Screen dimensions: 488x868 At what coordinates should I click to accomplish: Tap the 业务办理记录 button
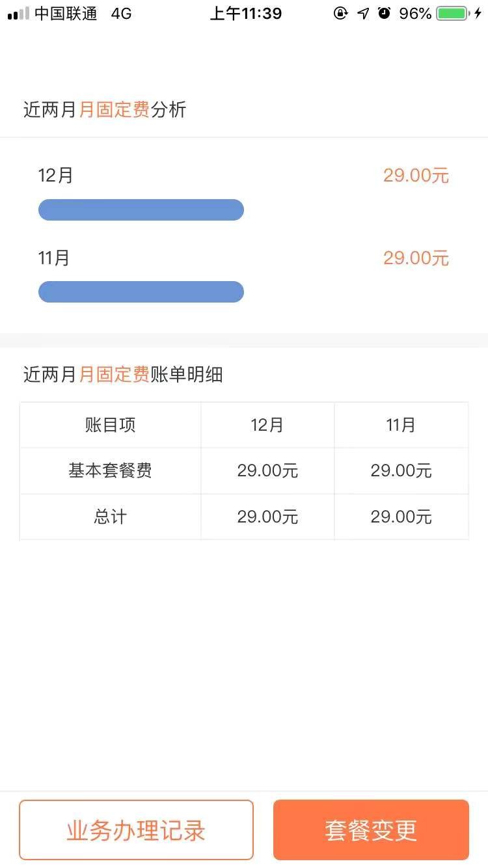[x=136, y=830]
